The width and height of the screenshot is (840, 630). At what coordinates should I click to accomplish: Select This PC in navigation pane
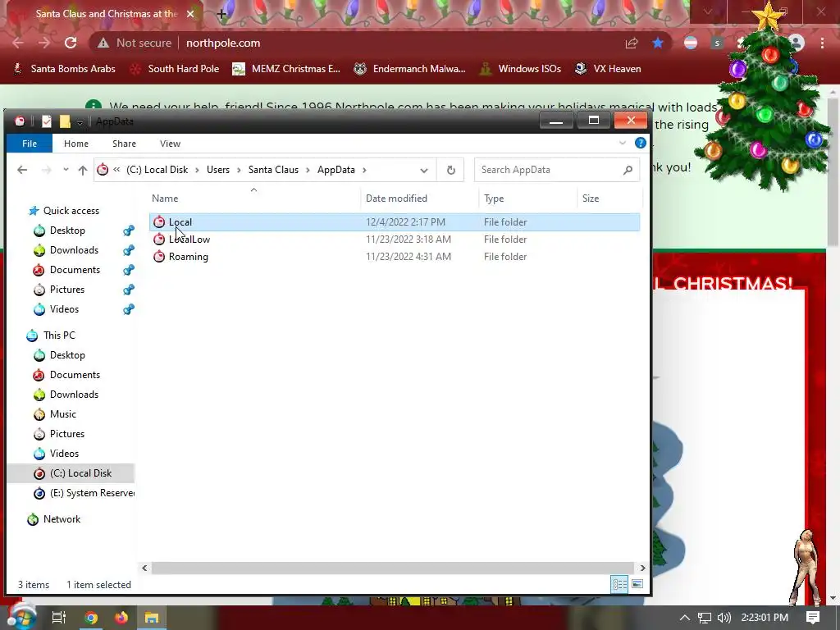tap(59, 336)
